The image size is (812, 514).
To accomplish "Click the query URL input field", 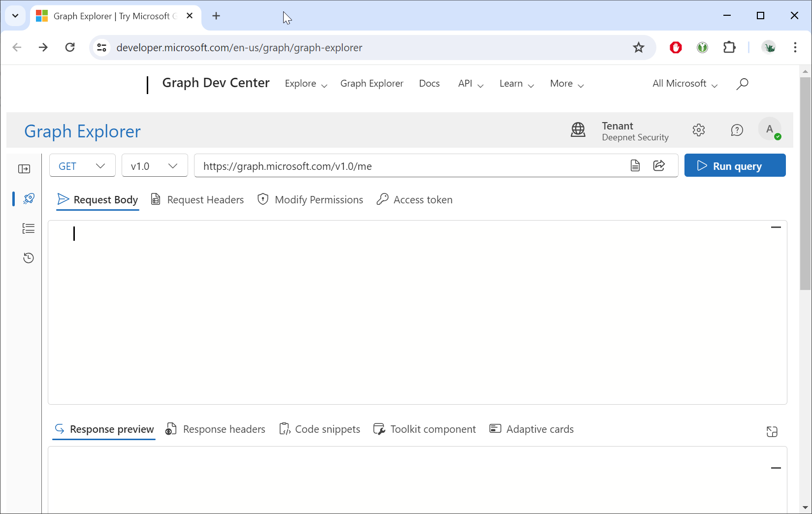I will point(409,166).
